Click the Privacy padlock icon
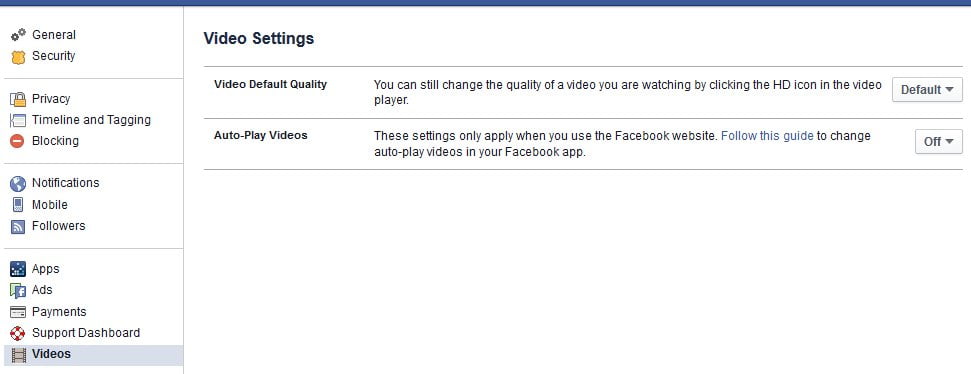 click(x=19, y=99)
